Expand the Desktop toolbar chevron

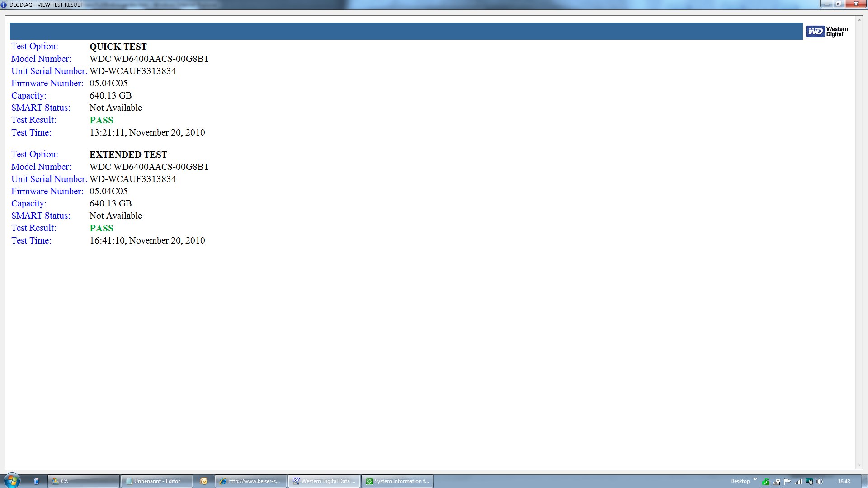point(755,479)
